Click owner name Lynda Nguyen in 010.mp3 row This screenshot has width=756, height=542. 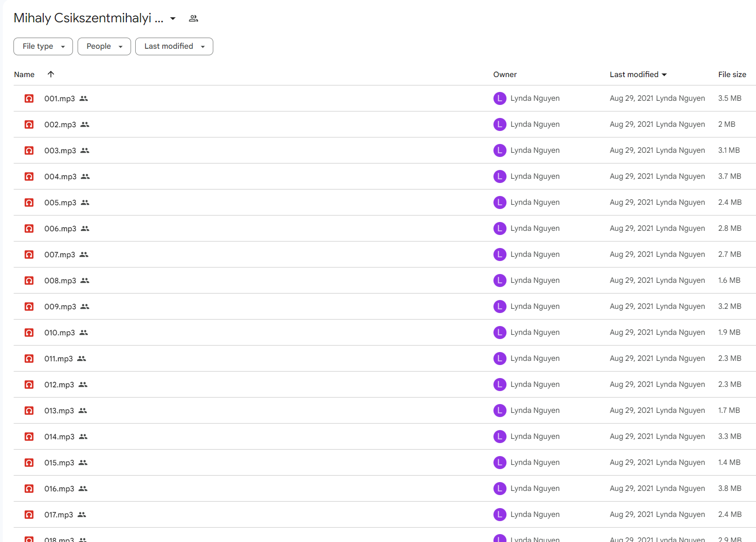535,333
